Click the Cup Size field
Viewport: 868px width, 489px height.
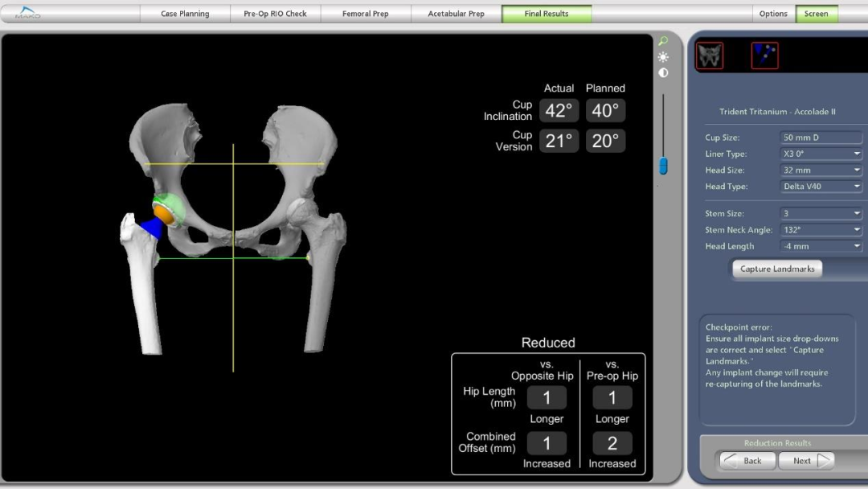(x=821, y=138)
